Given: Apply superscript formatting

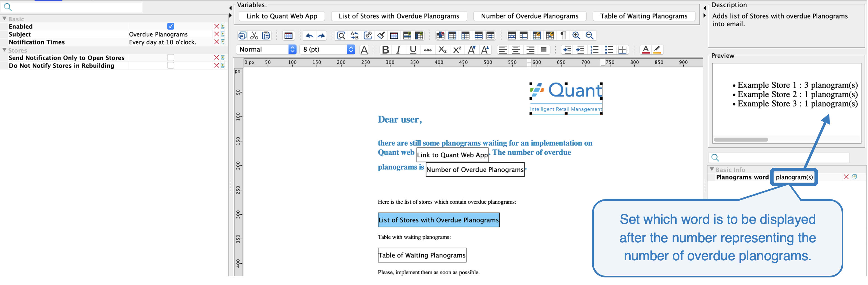Looking at the screenshot, I should click(457, 50).
